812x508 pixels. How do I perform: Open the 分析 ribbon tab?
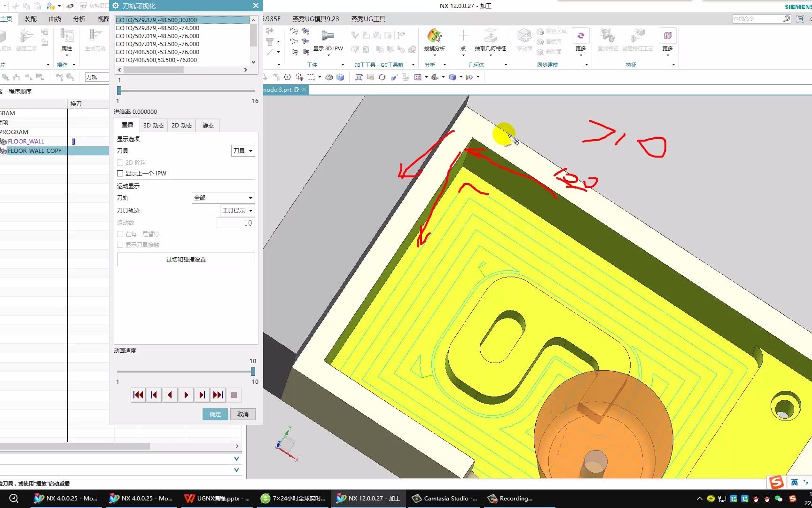[79, 19]
